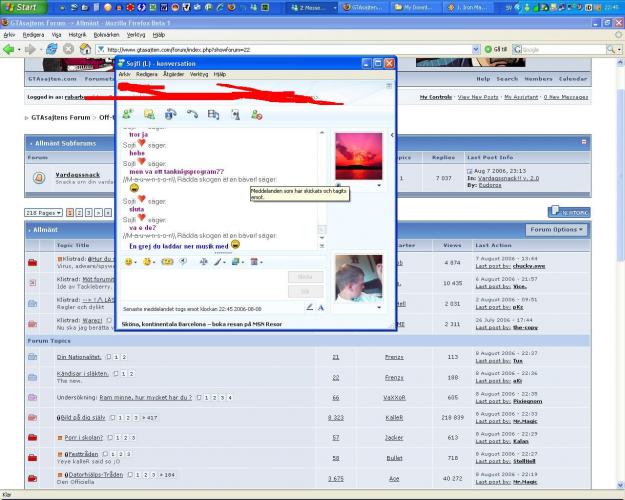Click the send files icon in conversation toolbar
Screen dimensions: 625x500
pos(149,115)
